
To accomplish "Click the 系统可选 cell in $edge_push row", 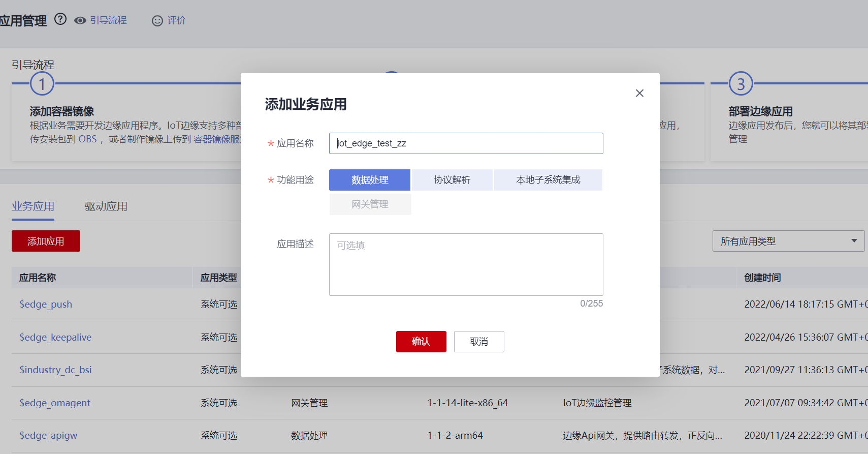I will coord(219,304).
